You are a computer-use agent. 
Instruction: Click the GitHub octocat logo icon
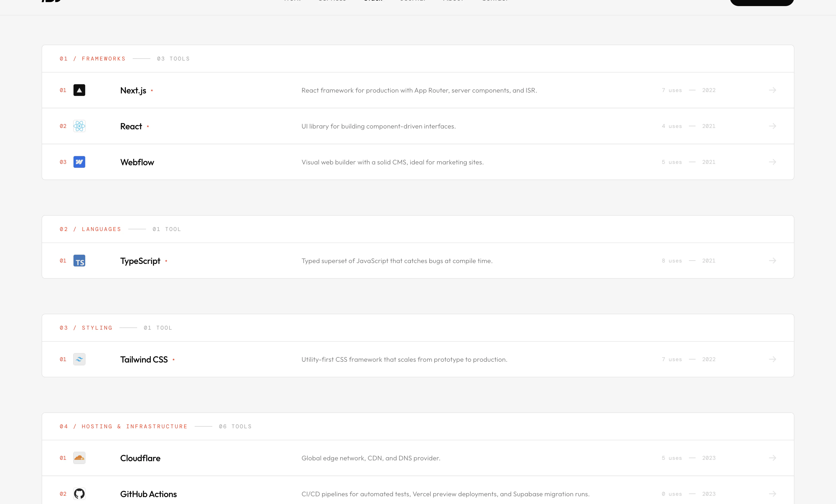pos(79,494)
